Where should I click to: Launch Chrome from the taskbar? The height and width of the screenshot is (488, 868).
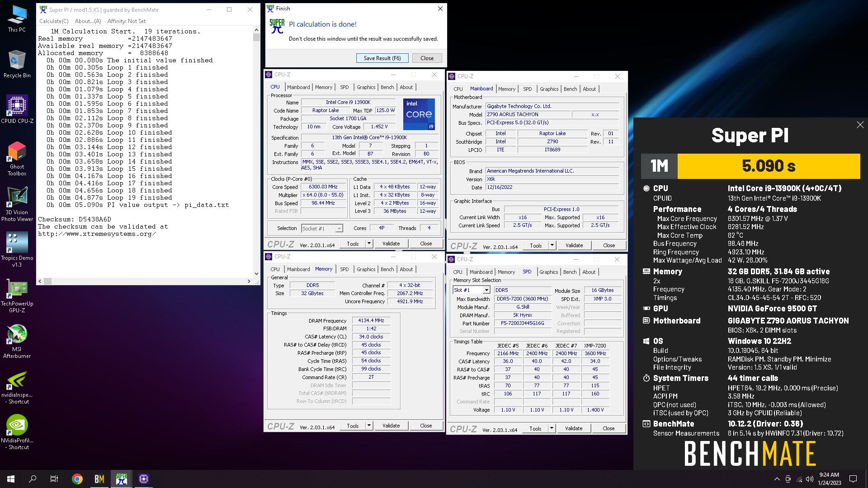[x=77, y=479]
